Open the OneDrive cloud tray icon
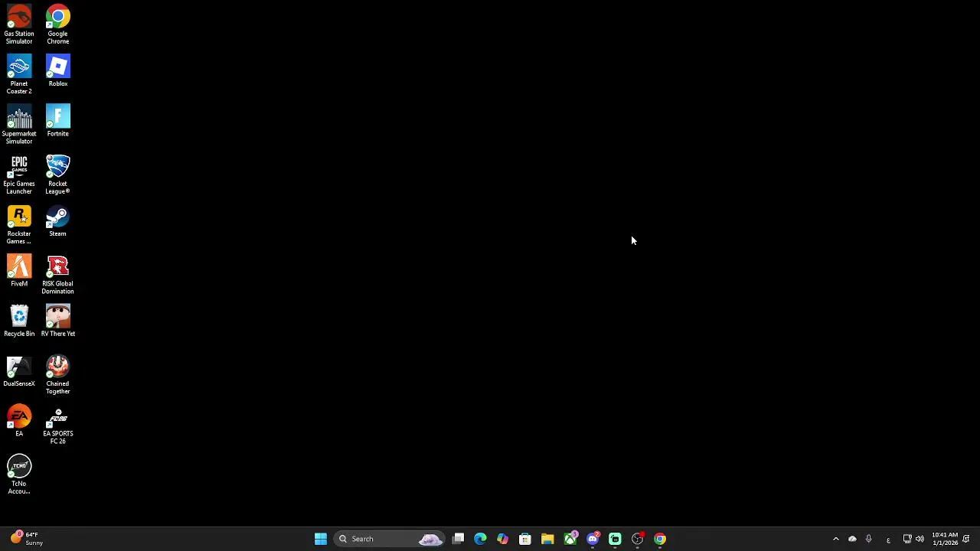The width and height of the screenshot is (980, 551). pyautogui.click(x=852, y=539)
